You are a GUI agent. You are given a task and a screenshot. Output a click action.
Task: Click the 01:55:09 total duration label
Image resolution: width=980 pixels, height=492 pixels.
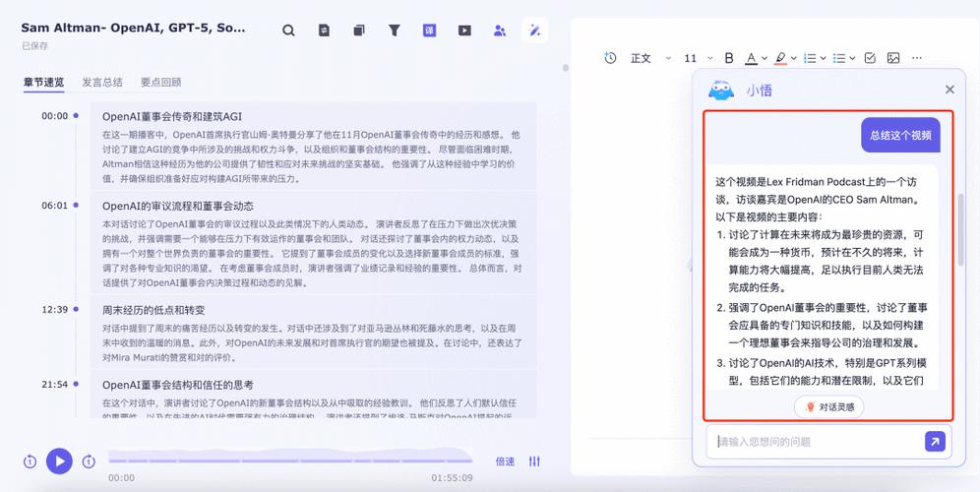(452, 477)
